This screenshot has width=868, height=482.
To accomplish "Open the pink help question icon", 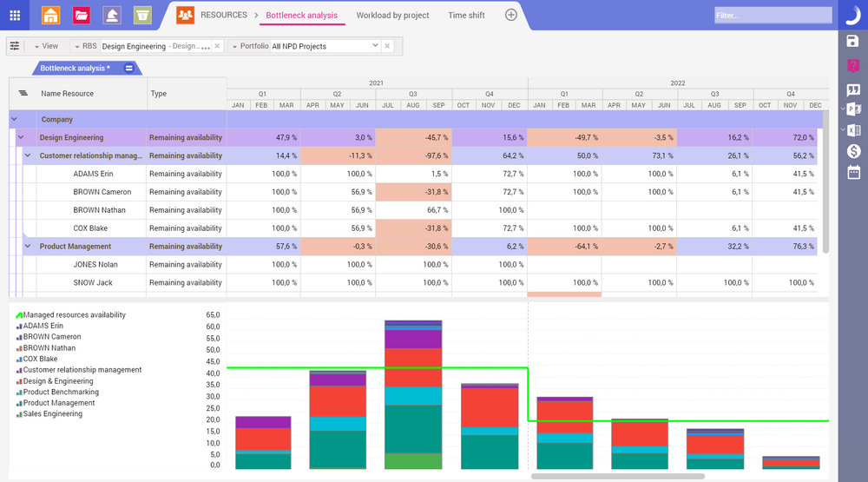I will (x=852, y=65).
